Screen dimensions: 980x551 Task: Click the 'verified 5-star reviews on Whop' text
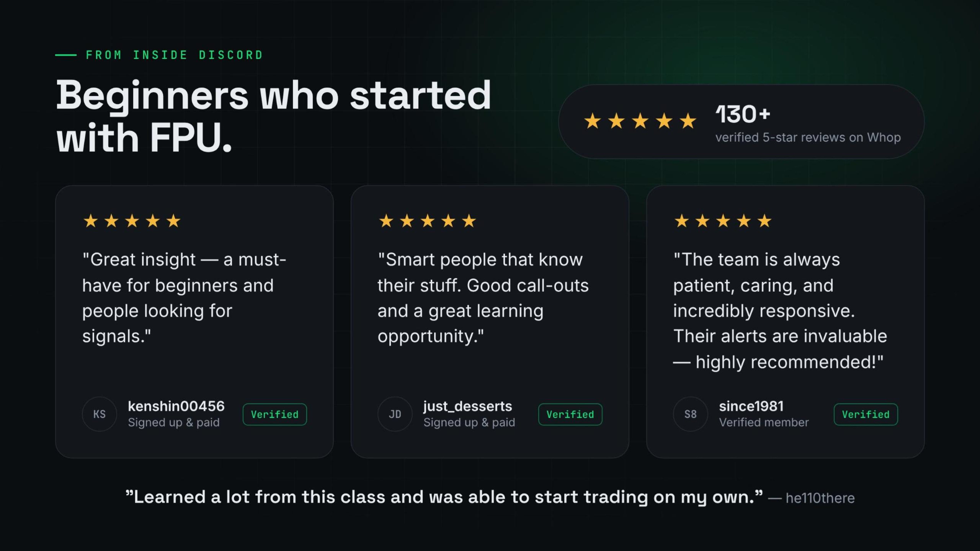pos(808,137)
